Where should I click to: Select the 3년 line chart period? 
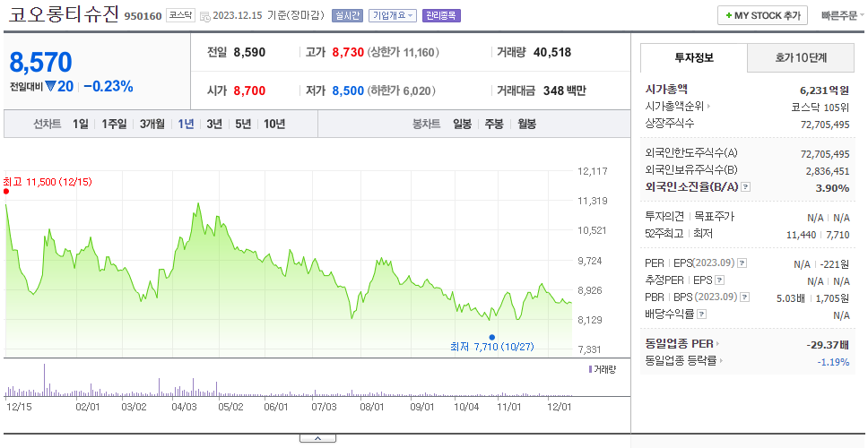(x=214, y=124)
